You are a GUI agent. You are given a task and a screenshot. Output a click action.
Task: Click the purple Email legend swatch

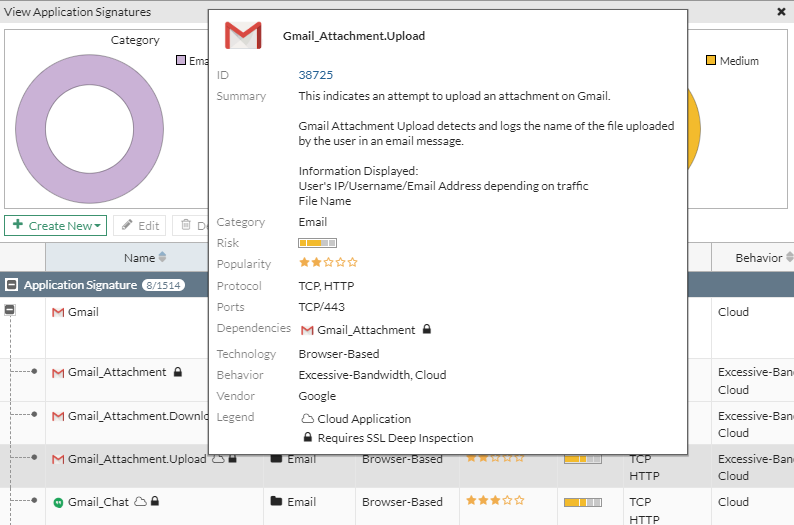coord(181,60)
